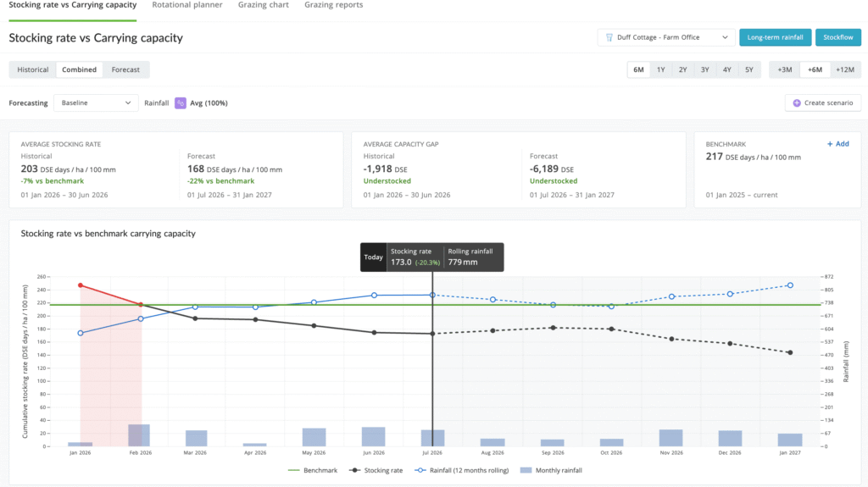This screenshot has height=487, width=868.
Task: Select the Combined view option
Action: click(79, 69)
